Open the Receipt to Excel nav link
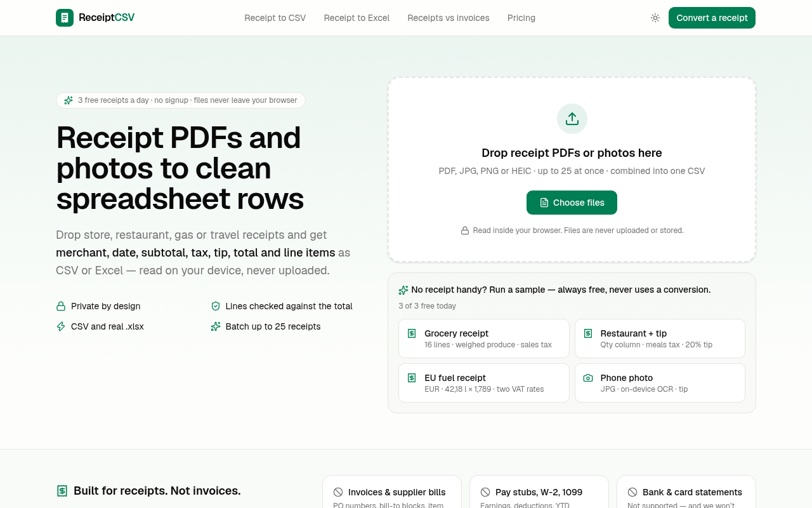 tap(357, 18)
